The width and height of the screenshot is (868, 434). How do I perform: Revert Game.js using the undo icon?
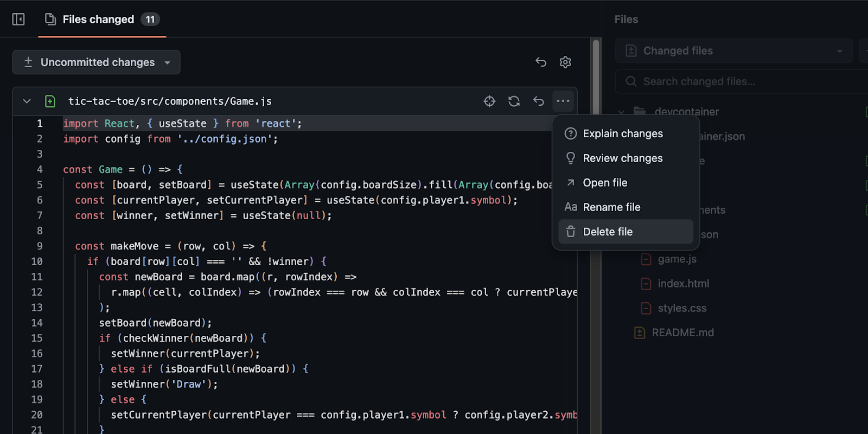538,101
